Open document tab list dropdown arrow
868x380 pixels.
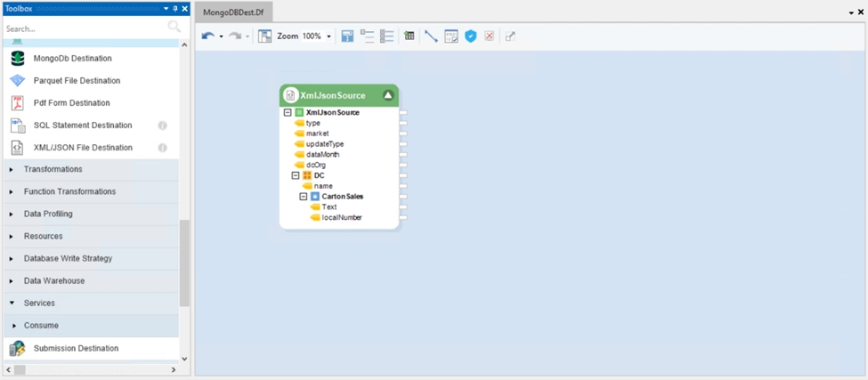851,12
